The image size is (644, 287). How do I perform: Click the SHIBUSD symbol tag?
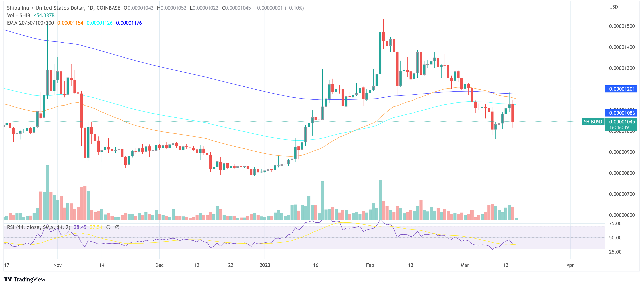coord(593,122)
